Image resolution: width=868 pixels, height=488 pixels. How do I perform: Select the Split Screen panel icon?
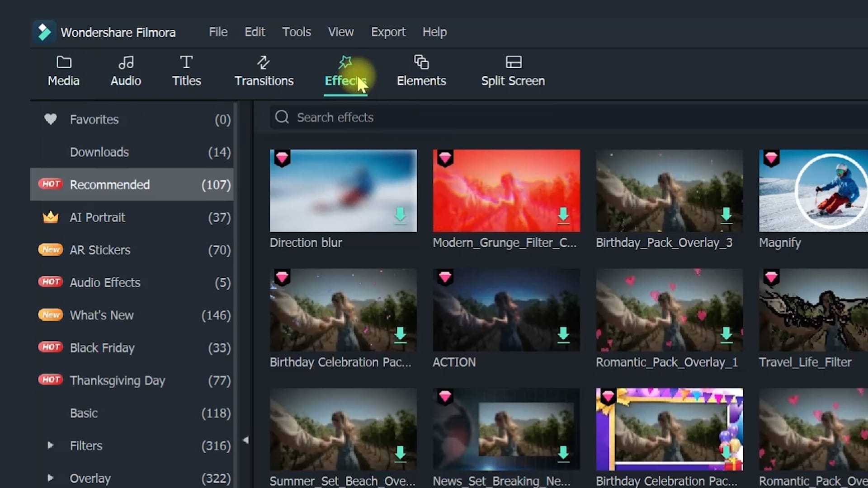point(512,70)
